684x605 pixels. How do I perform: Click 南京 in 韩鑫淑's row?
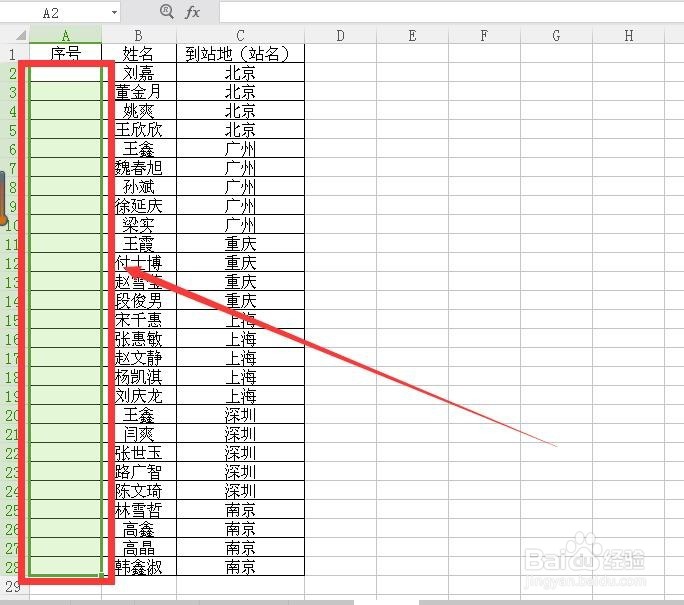coord(240,567)
